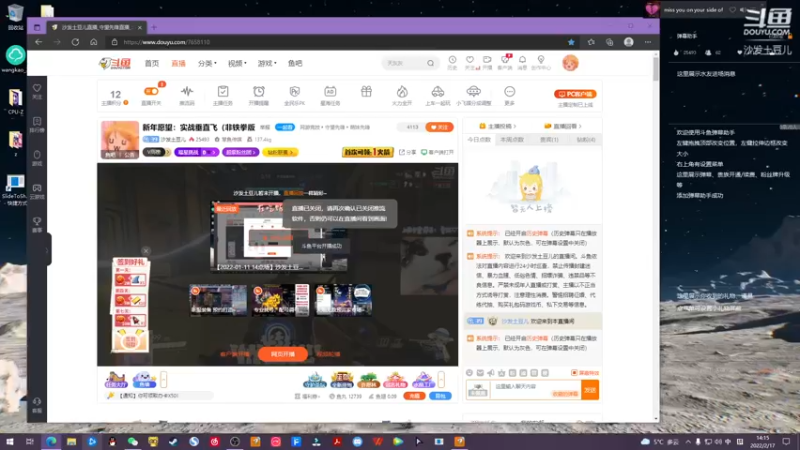Open the 更多 ellipsis icon

(x=509, y=91)
